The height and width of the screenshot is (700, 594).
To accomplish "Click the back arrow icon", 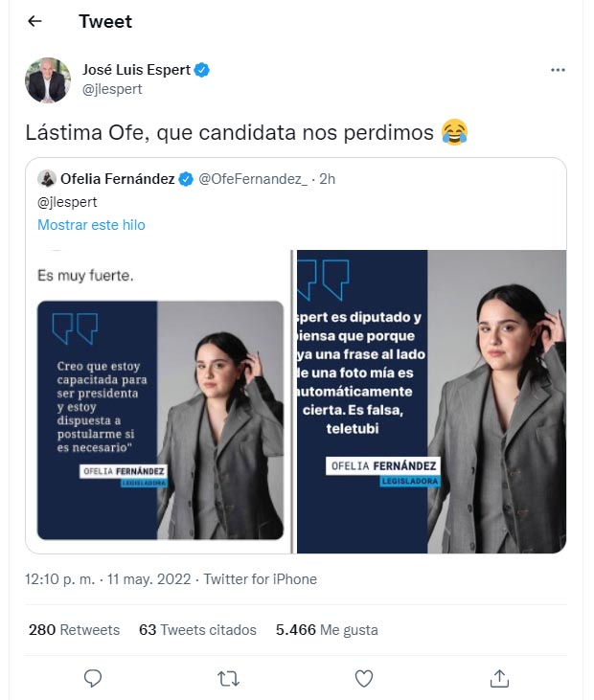I will 35,21.
